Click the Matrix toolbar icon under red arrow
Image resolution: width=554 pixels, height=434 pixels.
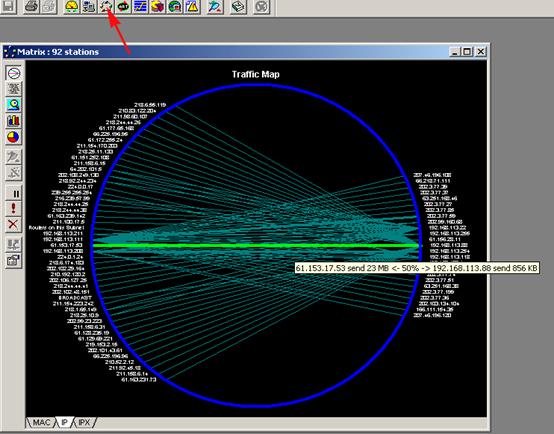[106, 6]
